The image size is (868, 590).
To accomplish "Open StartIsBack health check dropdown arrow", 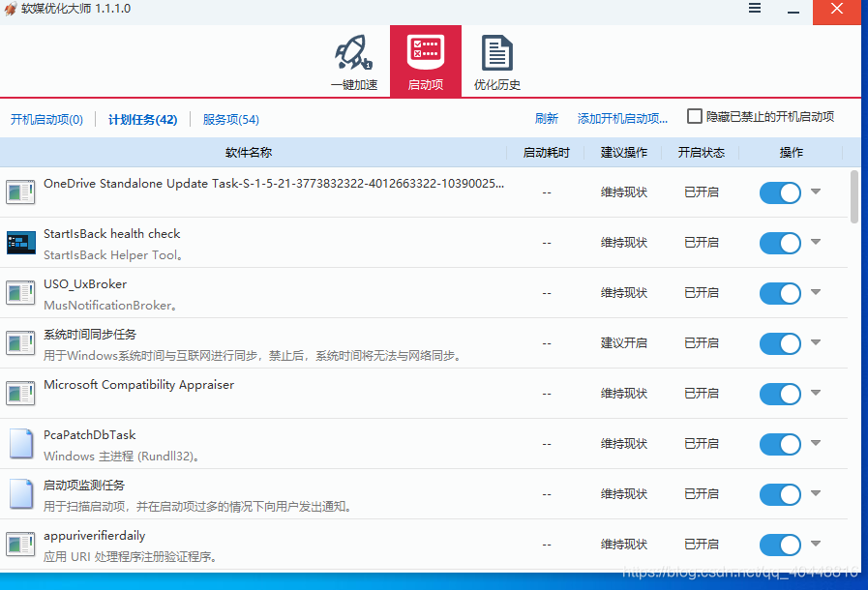I will tap(816, 242).
